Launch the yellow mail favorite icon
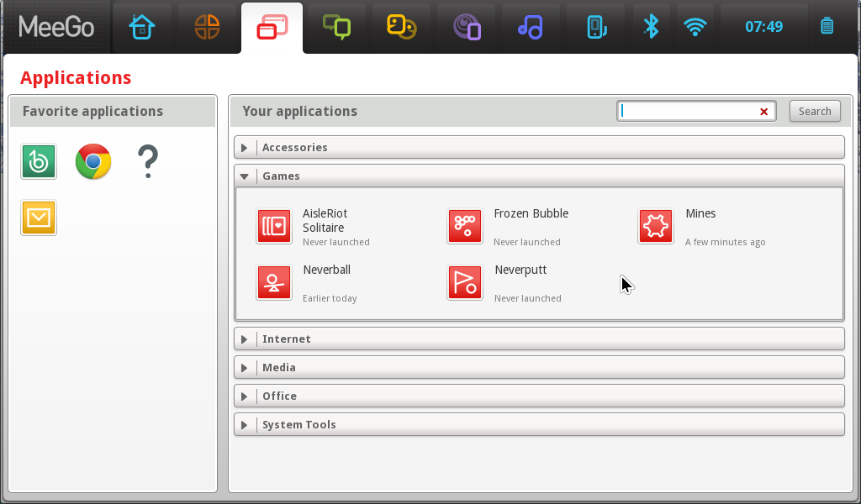This screenshot has width=861, height=504. point(39,218)
